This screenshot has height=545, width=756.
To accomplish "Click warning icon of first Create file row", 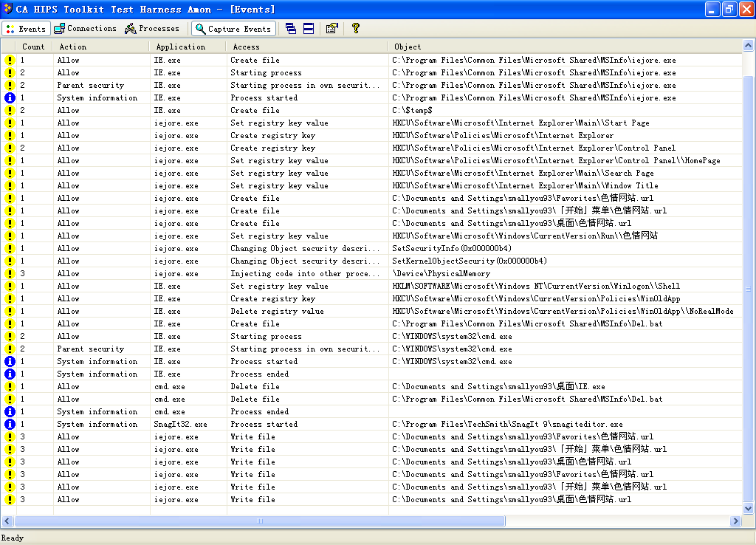I will [x=10, y=61].
